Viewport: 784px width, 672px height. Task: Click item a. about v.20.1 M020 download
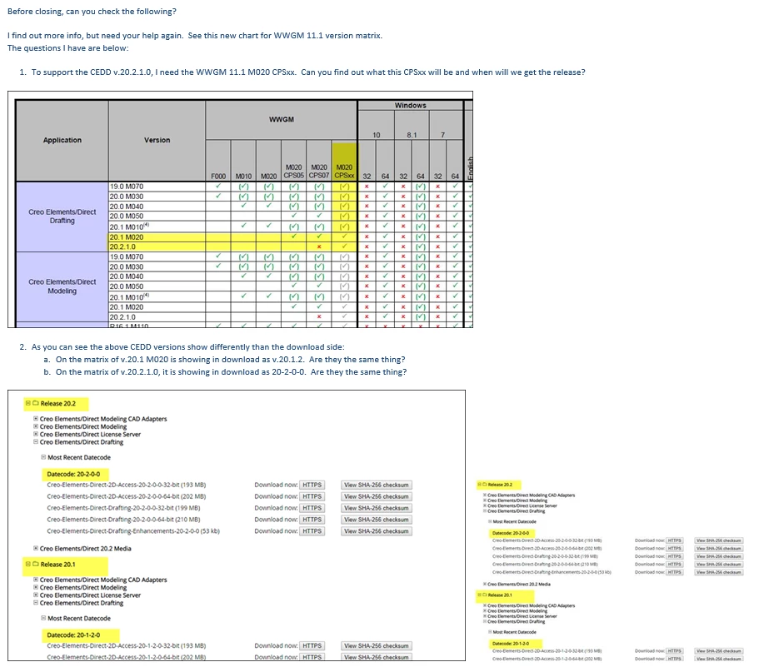pos(231,359)
